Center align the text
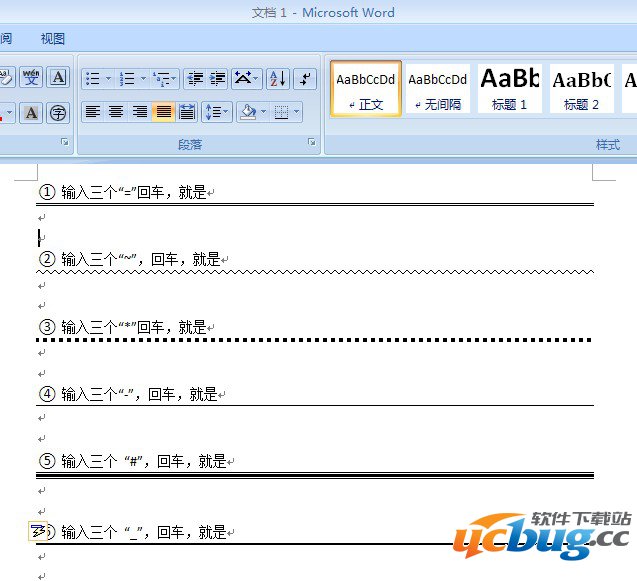Viewport: 637px width, 581px height. [117, 112]
